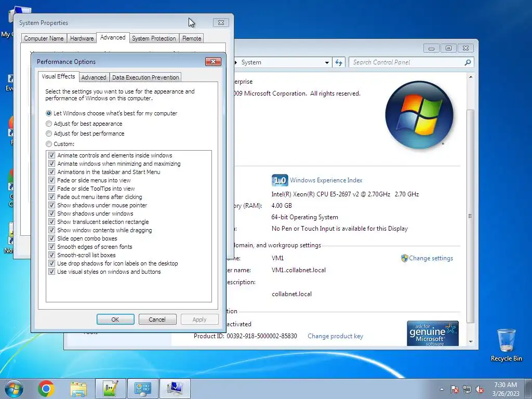Close the System Properties dialog
Screen dimensions: 532x399
(x=221, y=22)
